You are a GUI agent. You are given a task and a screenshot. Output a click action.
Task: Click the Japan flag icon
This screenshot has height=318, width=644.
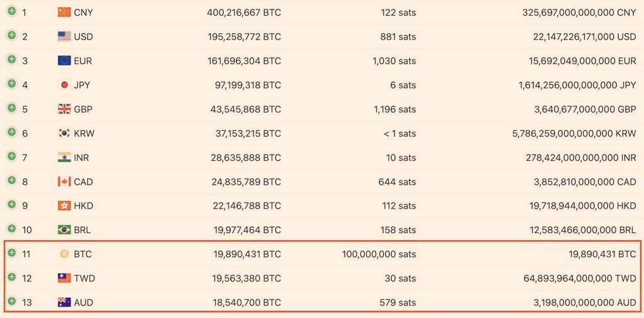[65, 85]
